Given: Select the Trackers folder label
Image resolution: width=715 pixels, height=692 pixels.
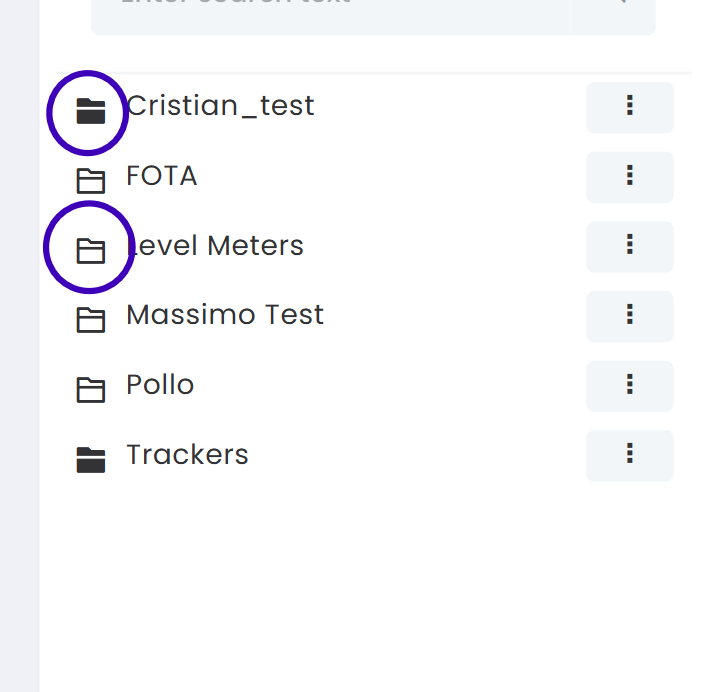Looking at the screenshot, I should [187, 455].
